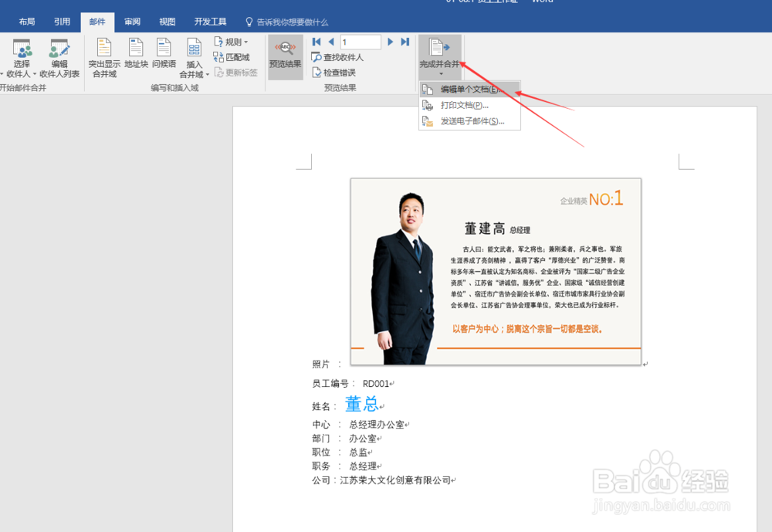Open 查找收件人 (Find Recipient)
772x532 pixels.
338,56
